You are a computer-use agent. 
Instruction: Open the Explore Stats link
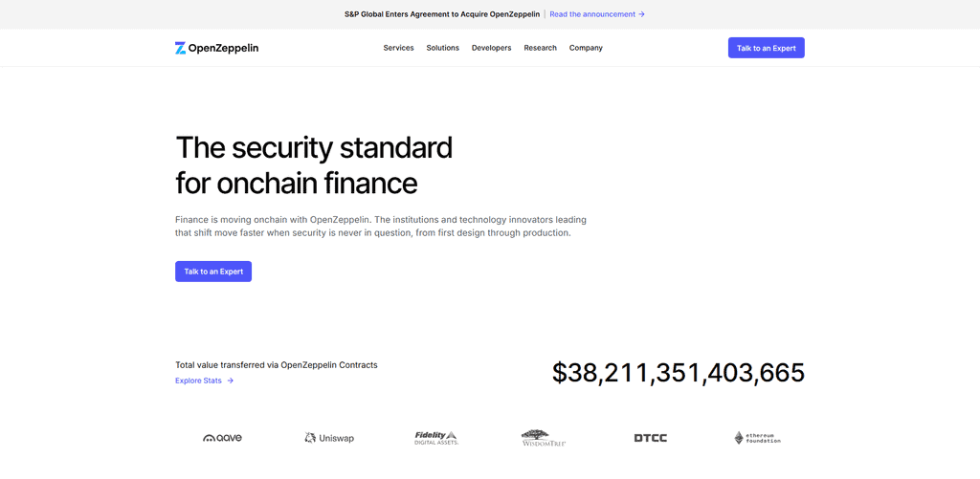(205, 381)
